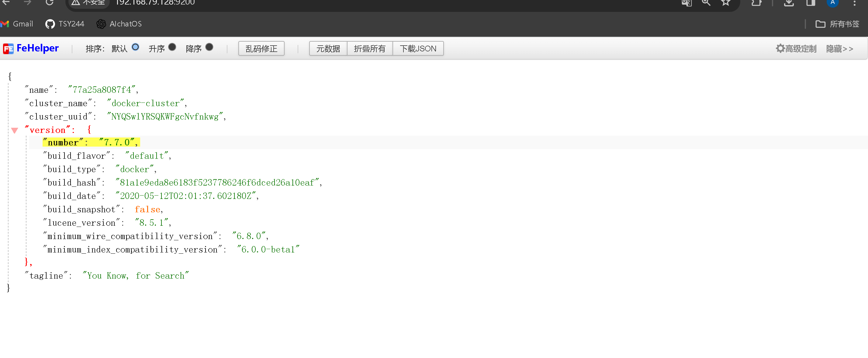Click the profile avatar A icon
868x358 pixels.
(832, 2)
